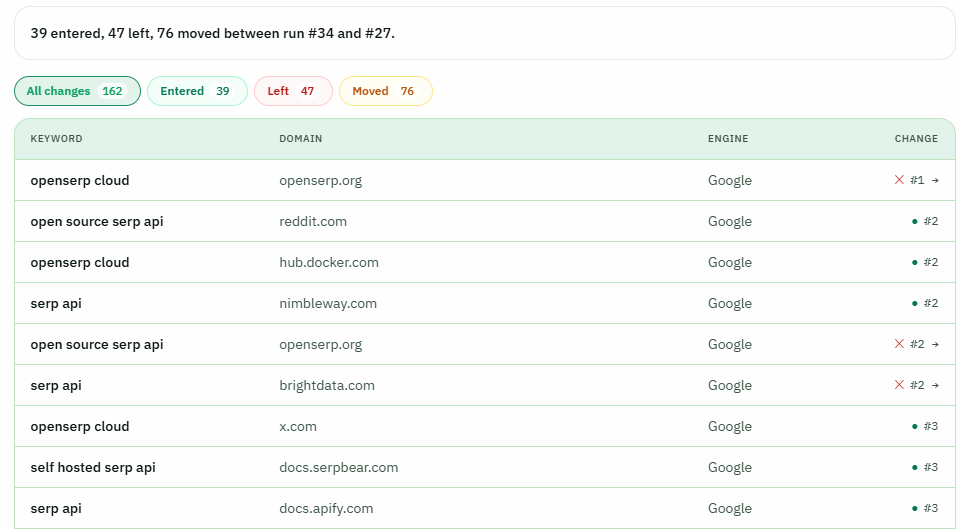The height and width of the screenshot is (529, 962).
Task: Click Google engine cell in reddit.com row
Action: (x=729, y=222)
